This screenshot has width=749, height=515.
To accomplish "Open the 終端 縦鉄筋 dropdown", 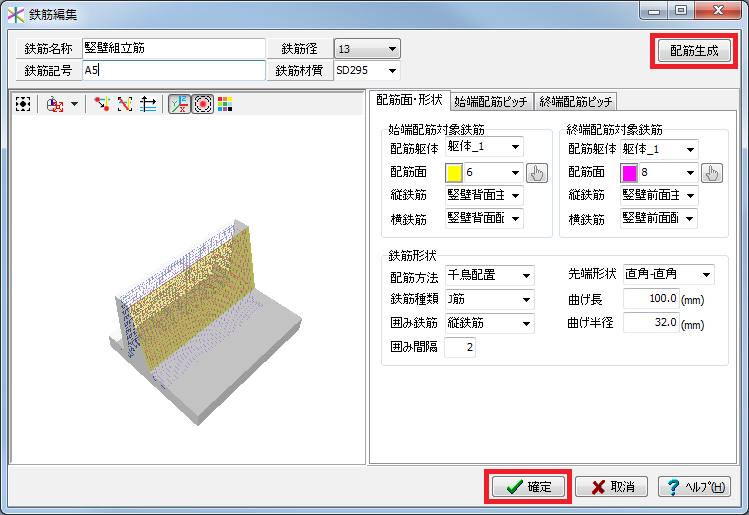I will [x=659, y=195].
